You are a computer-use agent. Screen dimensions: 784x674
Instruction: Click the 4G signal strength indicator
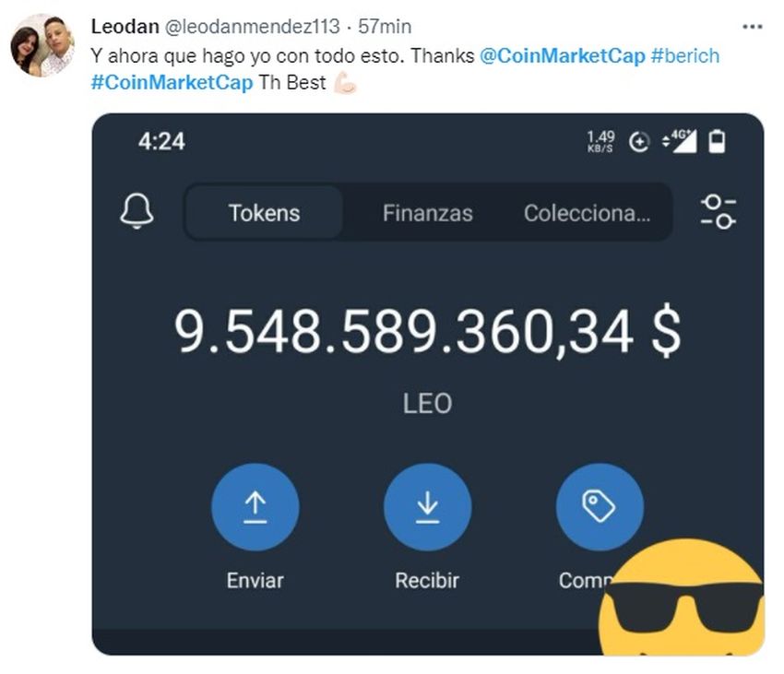pyautogui.click(x=682, y=141)
